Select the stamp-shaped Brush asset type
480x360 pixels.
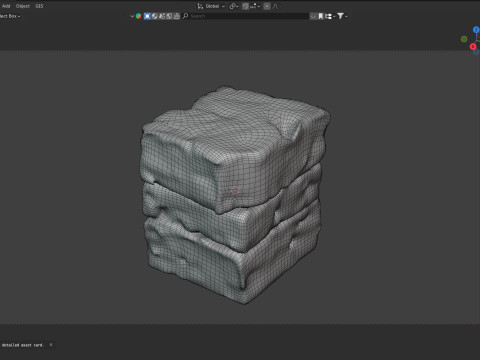(177, 16)
